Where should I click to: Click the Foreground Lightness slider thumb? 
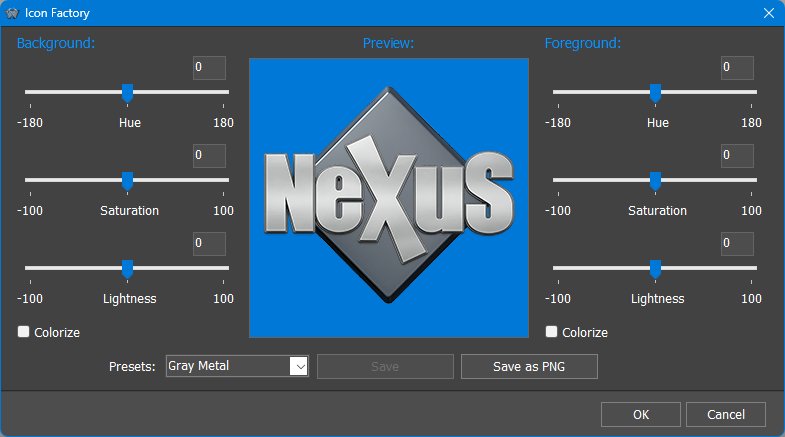click(655, 269)
